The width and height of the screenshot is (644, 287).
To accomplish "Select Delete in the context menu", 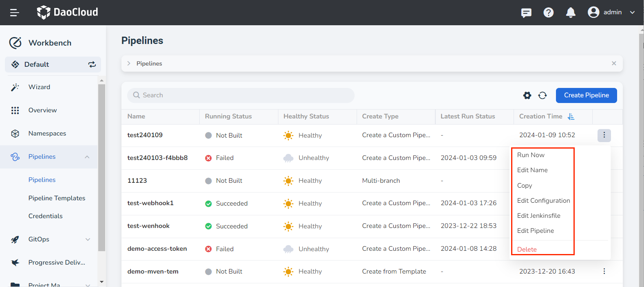I will 527,250.
